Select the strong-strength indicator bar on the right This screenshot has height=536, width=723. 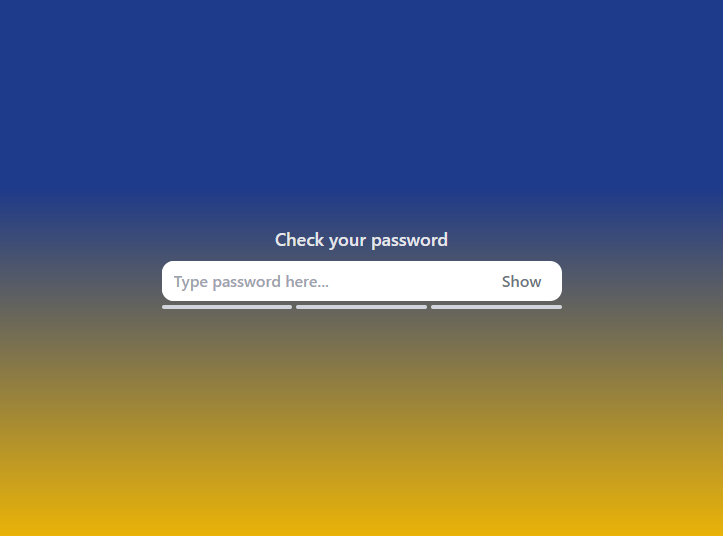[x=497, y=307]
